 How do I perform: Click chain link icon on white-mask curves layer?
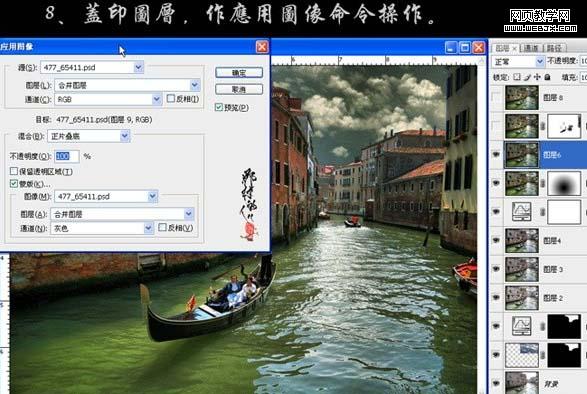coord(543,212)
